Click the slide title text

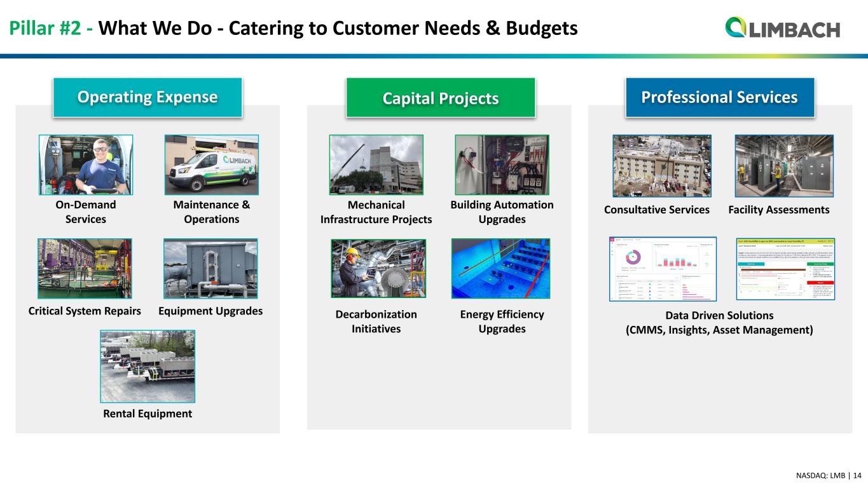click(293, 28)
